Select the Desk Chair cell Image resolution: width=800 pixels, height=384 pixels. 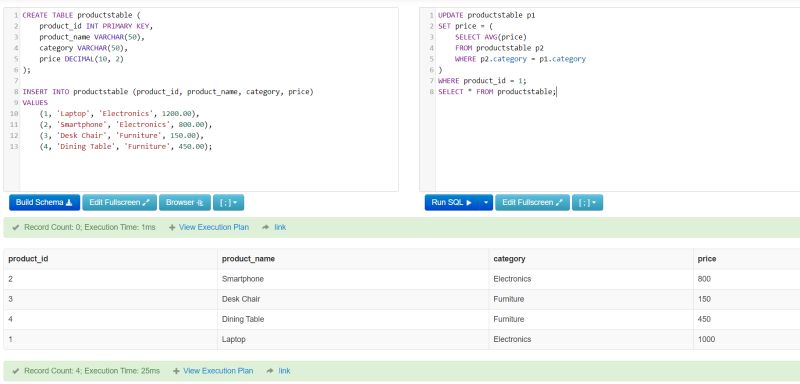(x=241, y=299)
